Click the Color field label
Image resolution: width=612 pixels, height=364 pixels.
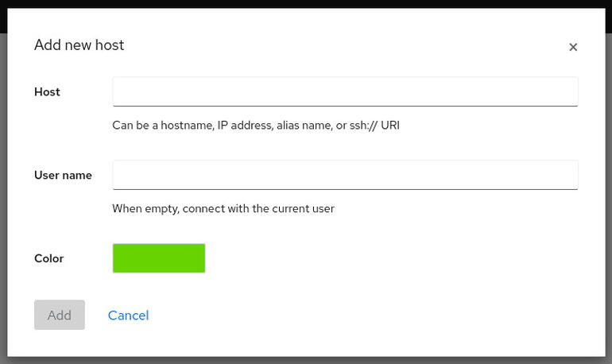(48, 258)
